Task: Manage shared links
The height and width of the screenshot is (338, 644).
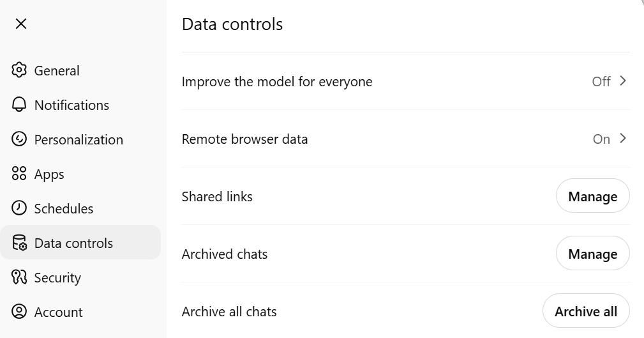Action: (592, 196)
